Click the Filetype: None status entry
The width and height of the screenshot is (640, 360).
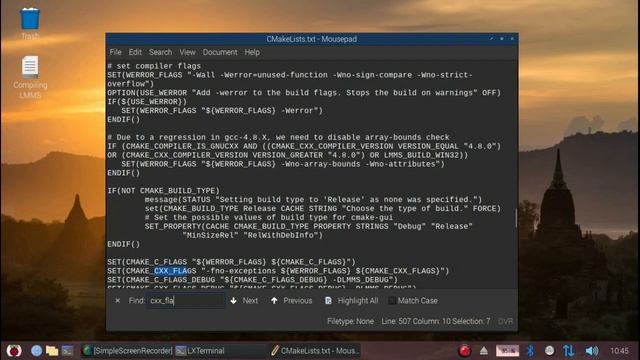pyautogui.click(x=350, y=321)
